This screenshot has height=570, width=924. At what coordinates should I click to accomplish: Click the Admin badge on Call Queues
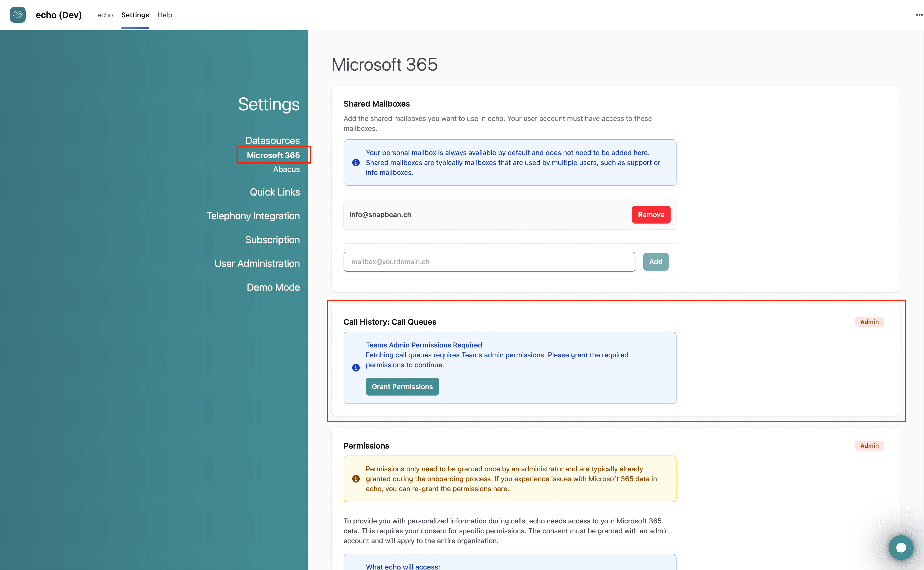[869, 322]
